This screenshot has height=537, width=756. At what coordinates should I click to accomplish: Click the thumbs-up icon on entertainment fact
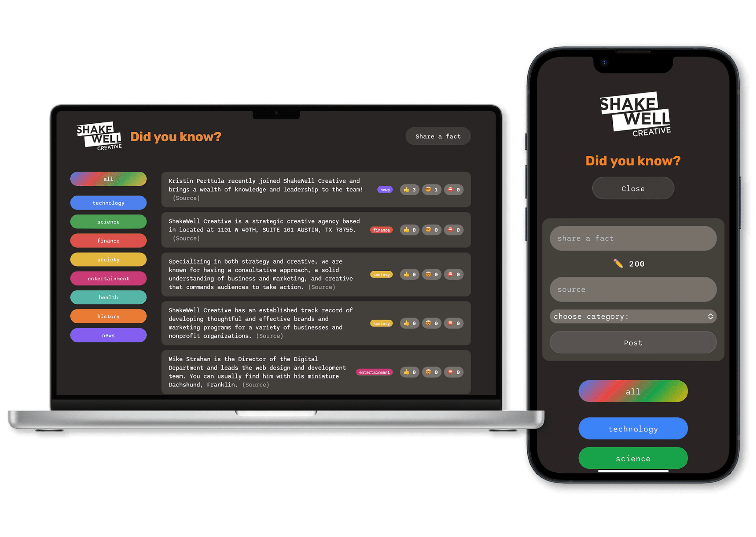coord(407,372)
